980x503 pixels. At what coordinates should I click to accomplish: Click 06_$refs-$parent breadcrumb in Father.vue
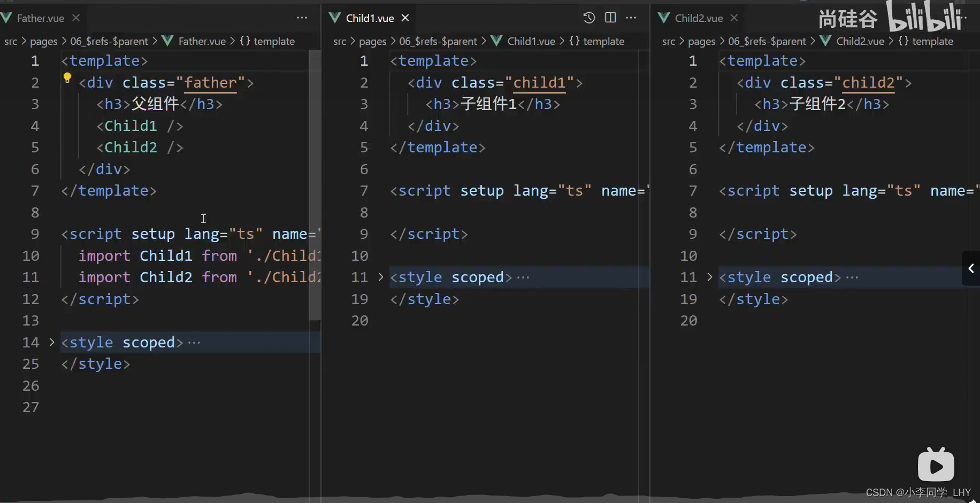click(109, 41)
